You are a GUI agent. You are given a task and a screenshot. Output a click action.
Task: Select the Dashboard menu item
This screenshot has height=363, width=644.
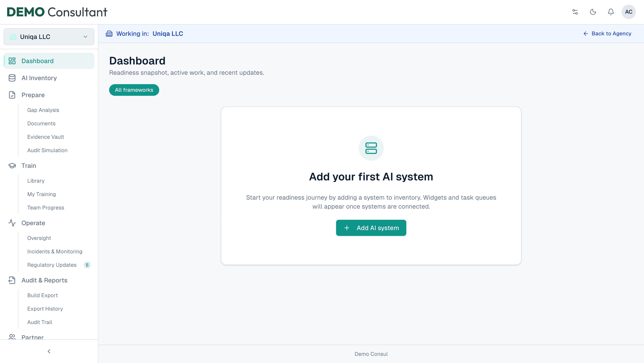(x=49, y=61)
